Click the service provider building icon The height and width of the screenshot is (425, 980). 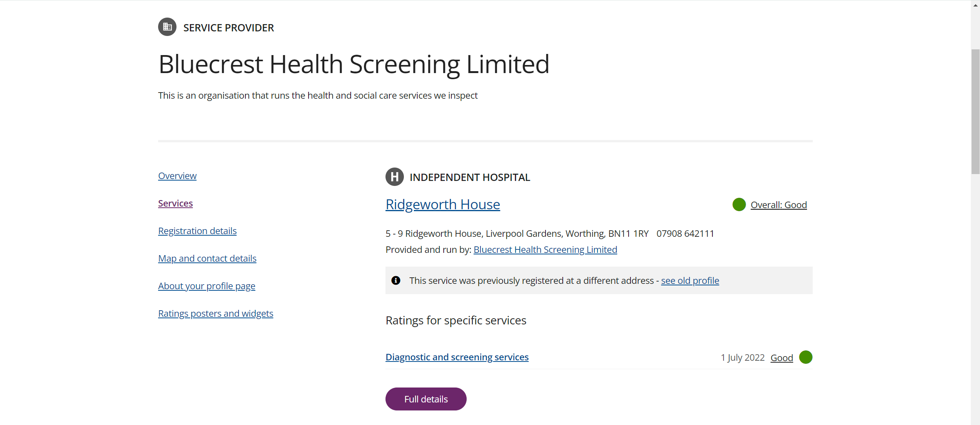click(x=167, y=27)
